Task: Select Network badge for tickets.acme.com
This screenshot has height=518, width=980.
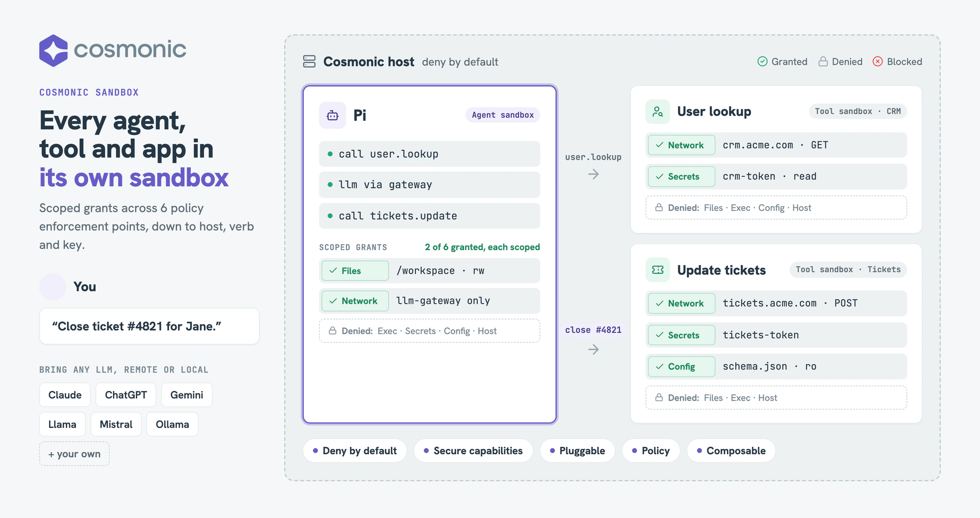Action: tap(682, 304)
